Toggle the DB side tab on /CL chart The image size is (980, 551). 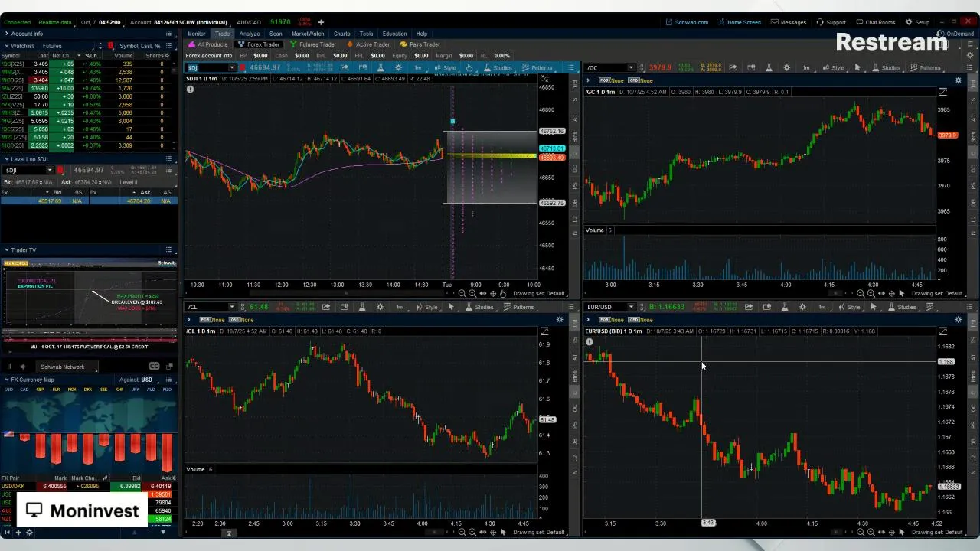pos(575,442)
